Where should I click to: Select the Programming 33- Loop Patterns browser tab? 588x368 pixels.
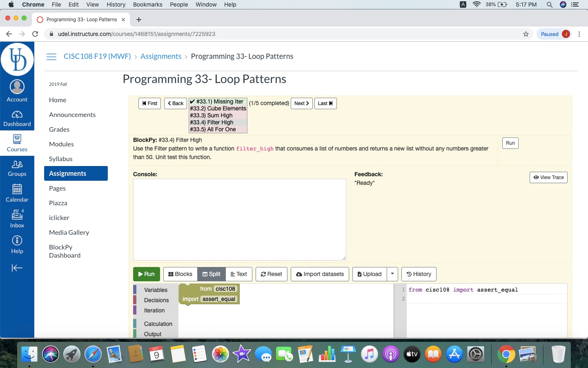[81, 19]
